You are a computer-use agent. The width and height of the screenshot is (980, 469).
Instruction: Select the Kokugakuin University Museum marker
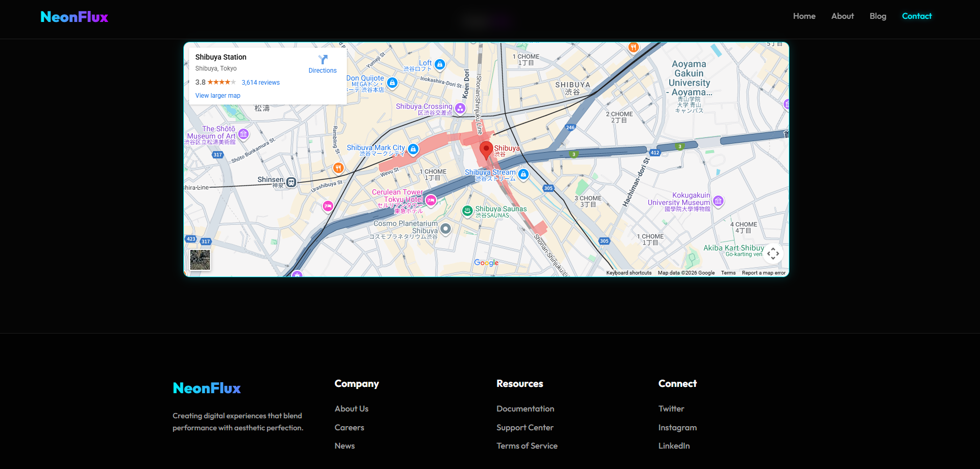[718, 201]
